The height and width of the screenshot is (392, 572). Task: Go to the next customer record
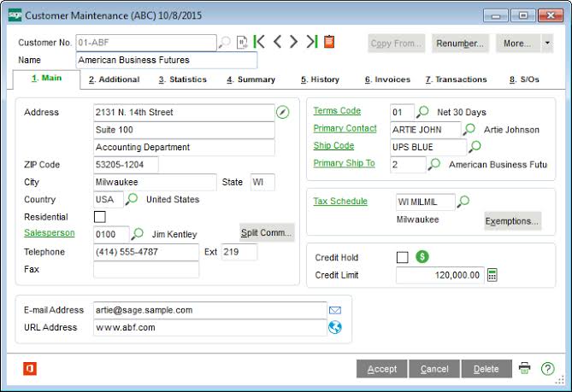tap(293, 42)
